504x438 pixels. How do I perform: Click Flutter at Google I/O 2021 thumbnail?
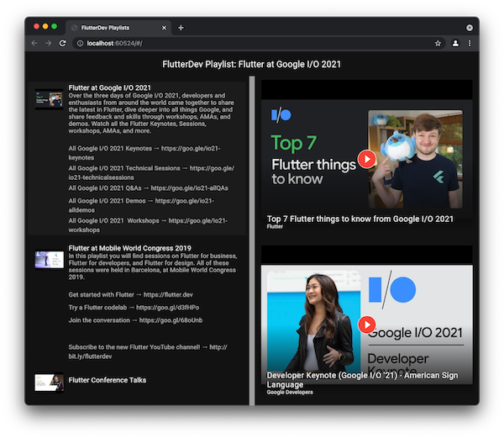point(49,99)
